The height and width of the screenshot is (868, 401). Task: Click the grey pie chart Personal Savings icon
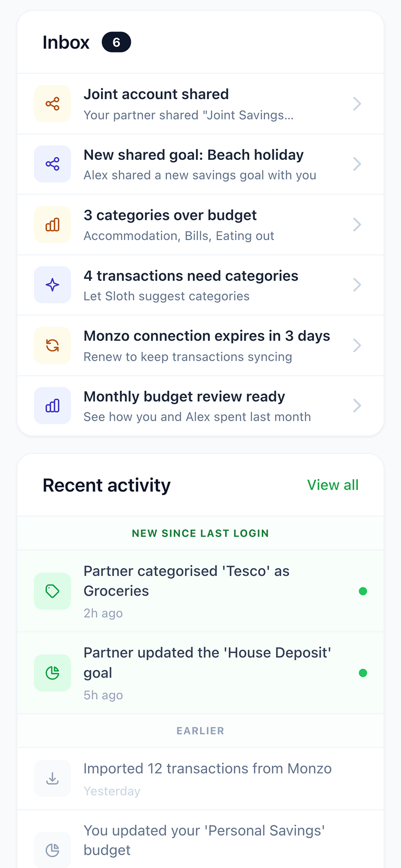(x=52, y=851)
